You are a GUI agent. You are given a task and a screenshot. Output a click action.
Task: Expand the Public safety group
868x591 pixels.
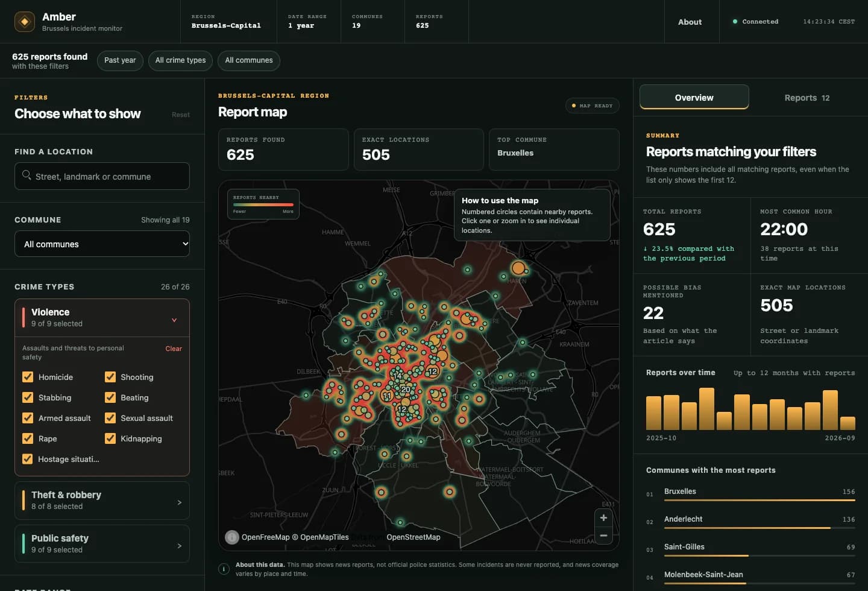pyautogui.click(x=102, y=543)
